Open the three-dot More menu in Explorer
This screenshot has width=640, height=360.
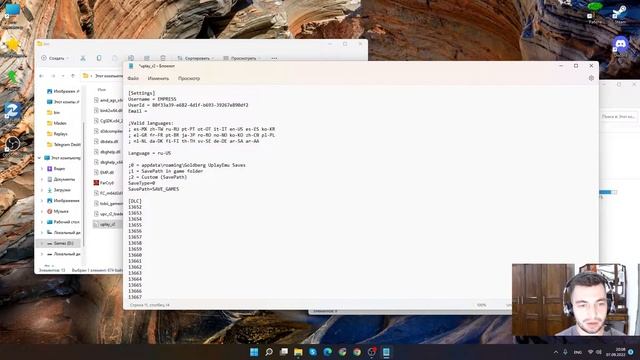(274, 58)
